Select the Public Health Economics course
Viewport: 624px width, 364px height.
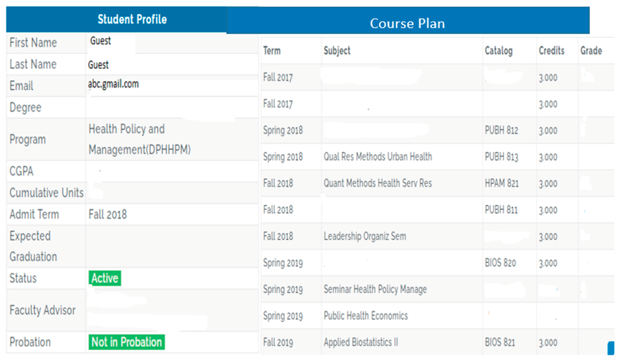point(366,316)
